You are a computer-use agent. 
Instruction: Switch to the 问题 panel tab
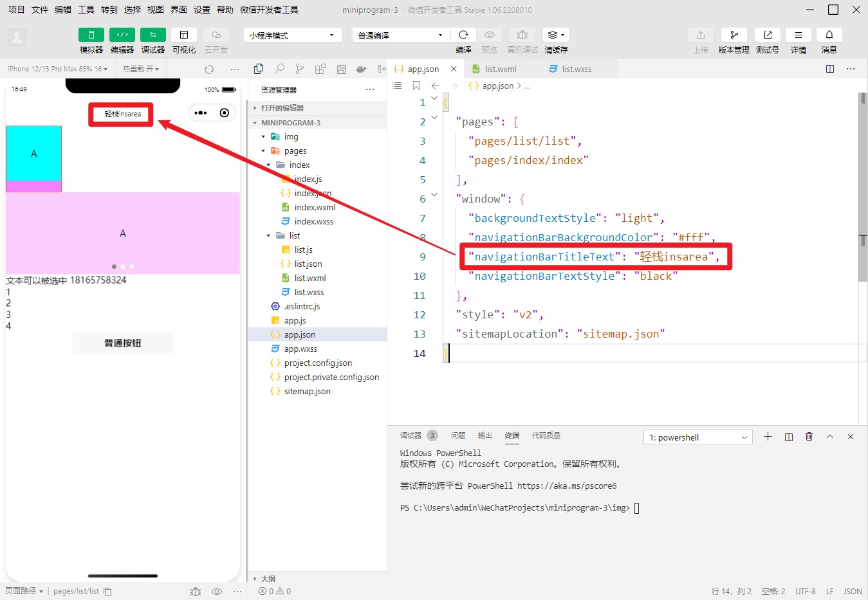click(458, 435)
